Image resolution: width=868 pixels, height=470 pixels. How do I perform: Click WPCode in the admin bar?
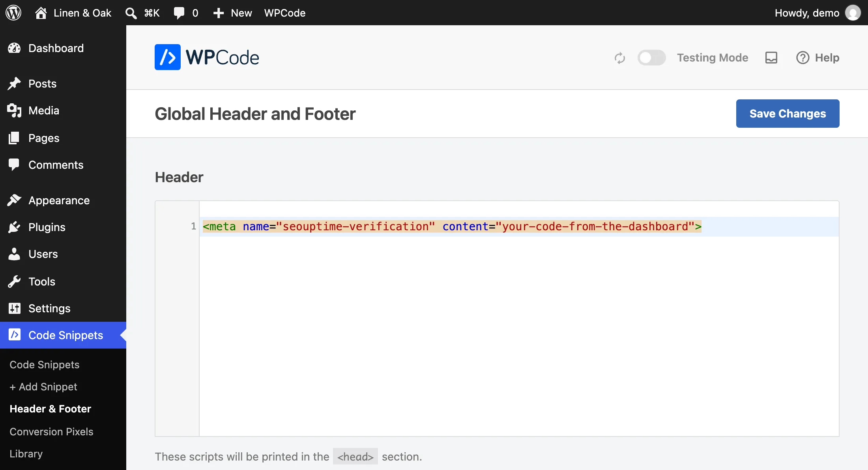(x=285, y=13)
